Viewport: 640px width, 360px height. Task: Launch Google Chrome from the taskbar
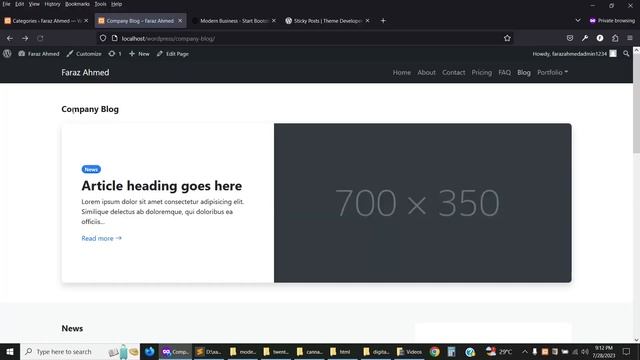coord(434,351)
